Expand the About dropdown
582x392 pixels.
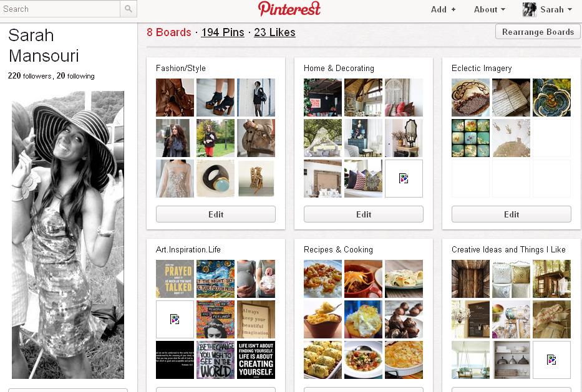click(x=489, y=9)
